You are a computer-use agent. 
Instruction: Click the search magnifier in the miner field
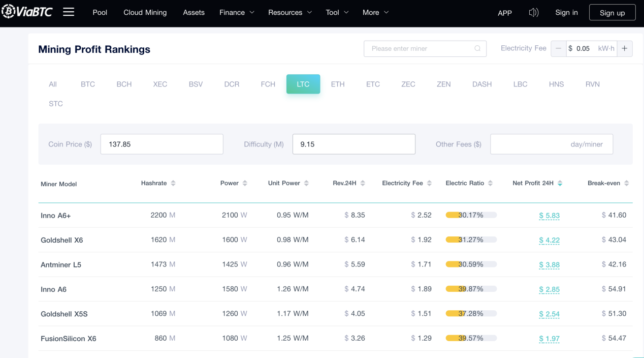[x=477, y=48]
